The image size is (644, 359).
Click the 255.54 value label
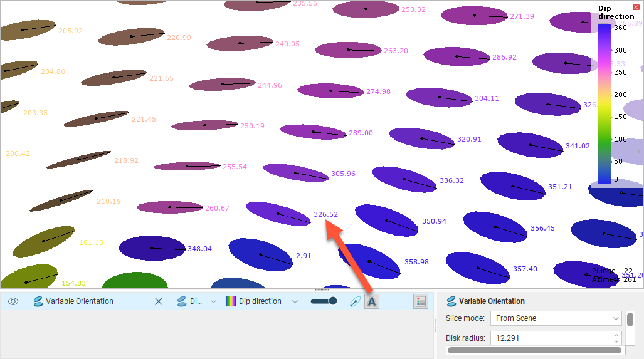(235, 167)
